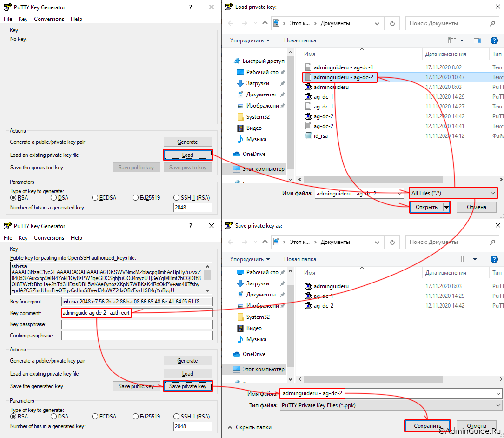The height and width of the screenshot is (438, 504).
Task: Click the Сохранить button
Action: (427, 425)
